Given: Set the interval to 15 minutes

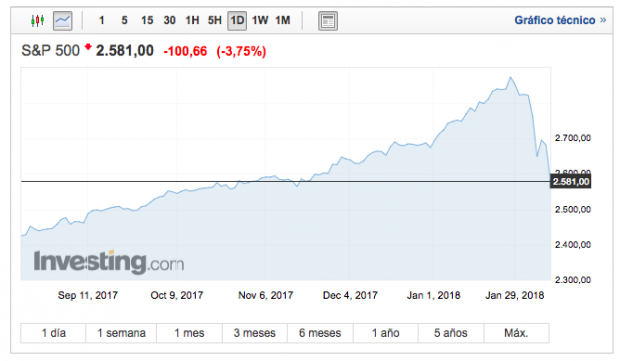Looking at the screenshot, I should 147,20.
